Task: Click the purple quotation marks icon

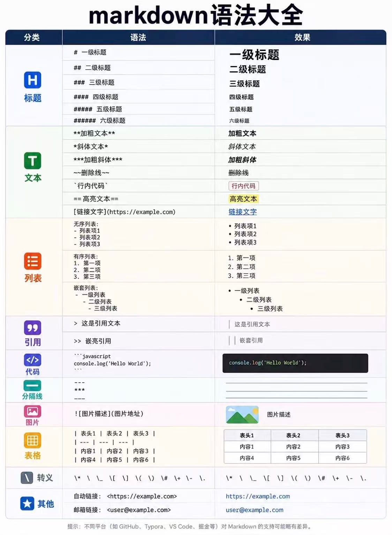Action: click(32, 328)
